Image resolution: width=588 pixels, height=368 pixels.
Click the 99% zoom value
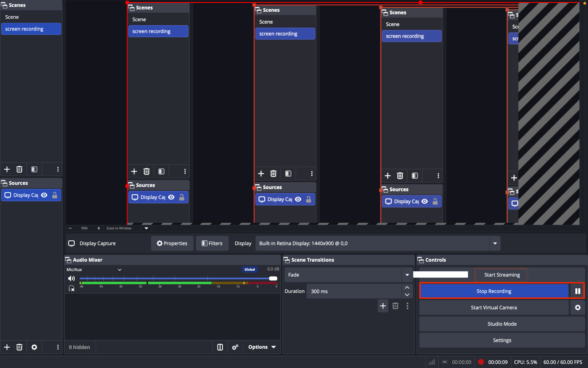(x=84, y=228)
